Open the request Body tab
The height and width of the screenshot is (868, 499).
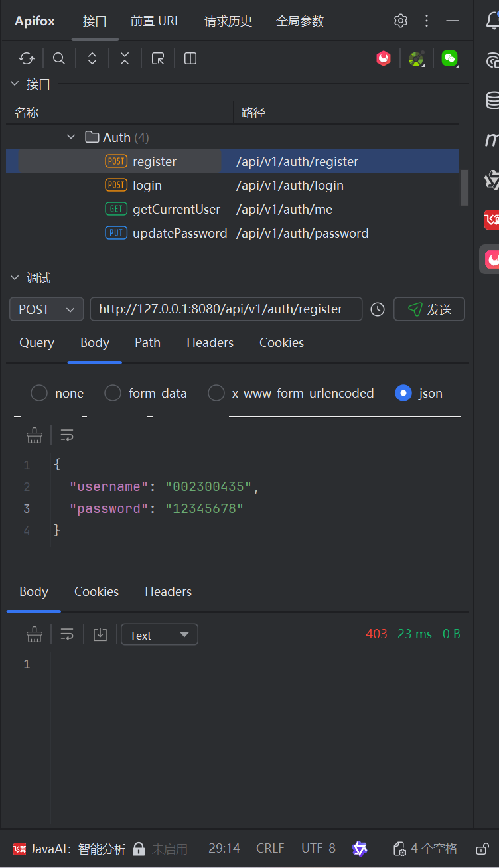[95, 342]
